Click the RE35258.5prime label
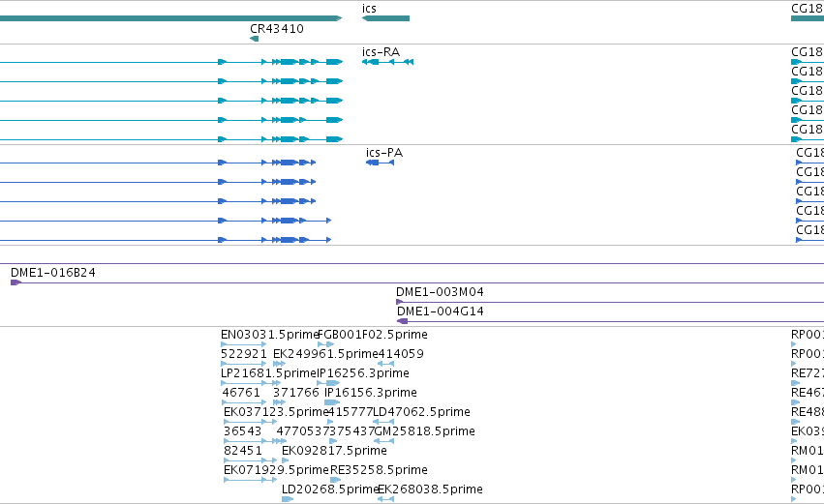The width and height of the screenshot is (824, 504). pos(379,470)
